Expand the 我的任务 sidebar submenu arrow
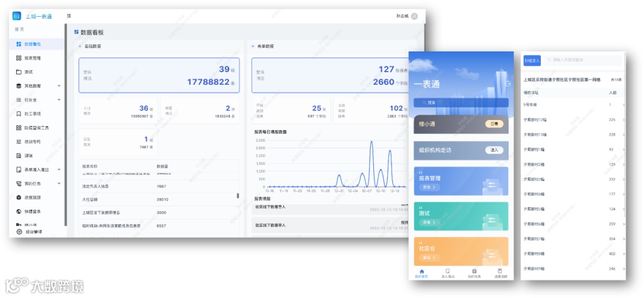 pyautogui.click(x=58, y=183)
